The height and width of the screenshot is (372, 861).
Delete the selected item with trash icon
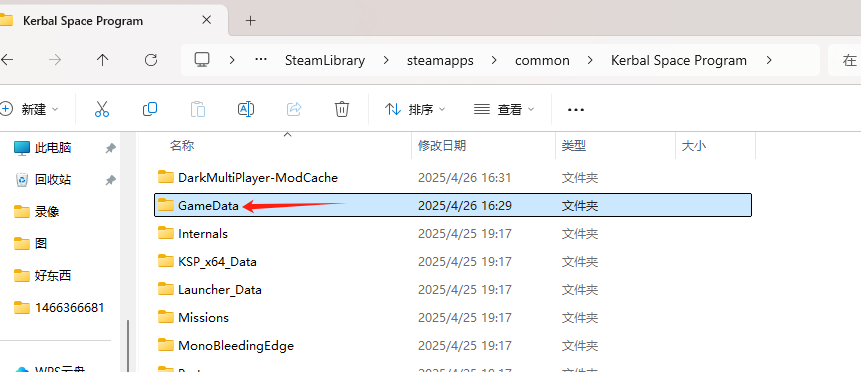pyautogui.click(x=342, y=109)
